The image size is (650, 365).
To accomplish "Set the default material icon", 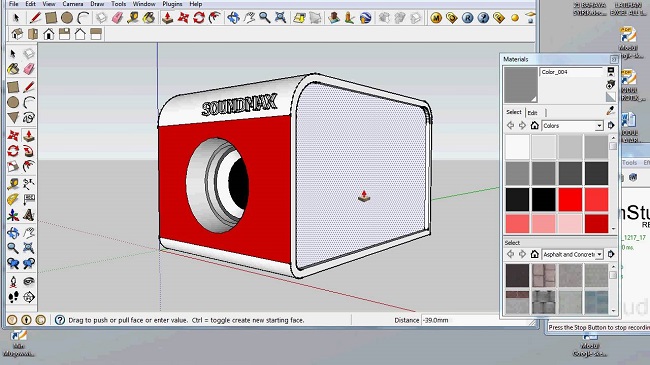I will click(610, 97).
